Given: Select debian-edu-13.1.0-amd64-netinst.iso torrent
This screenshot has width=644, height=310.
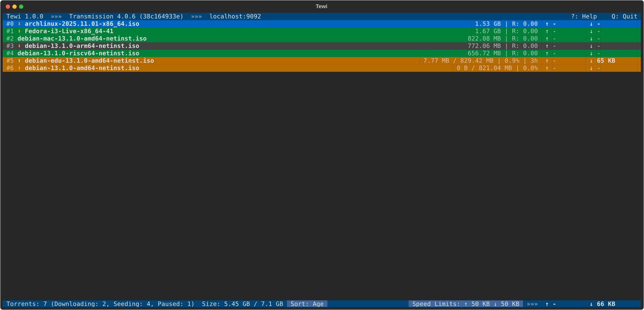Looking at the screenshot, I should 322,61.
